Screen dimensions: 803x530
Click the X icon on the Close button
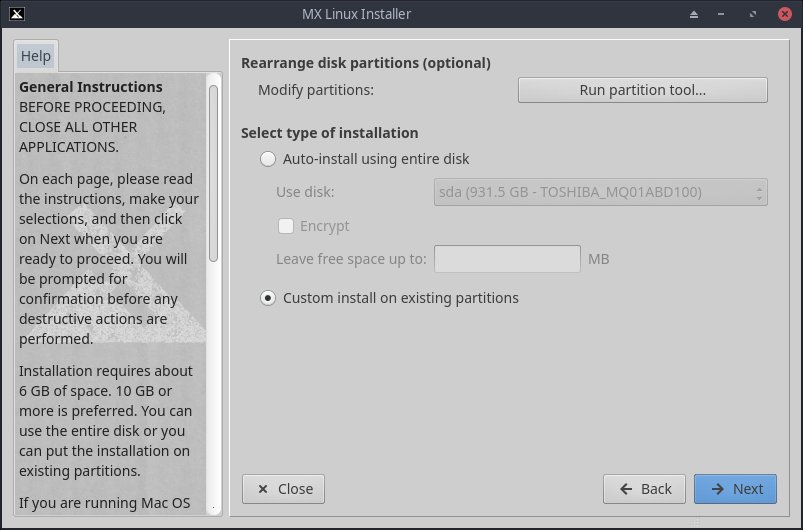click(263, 489)
